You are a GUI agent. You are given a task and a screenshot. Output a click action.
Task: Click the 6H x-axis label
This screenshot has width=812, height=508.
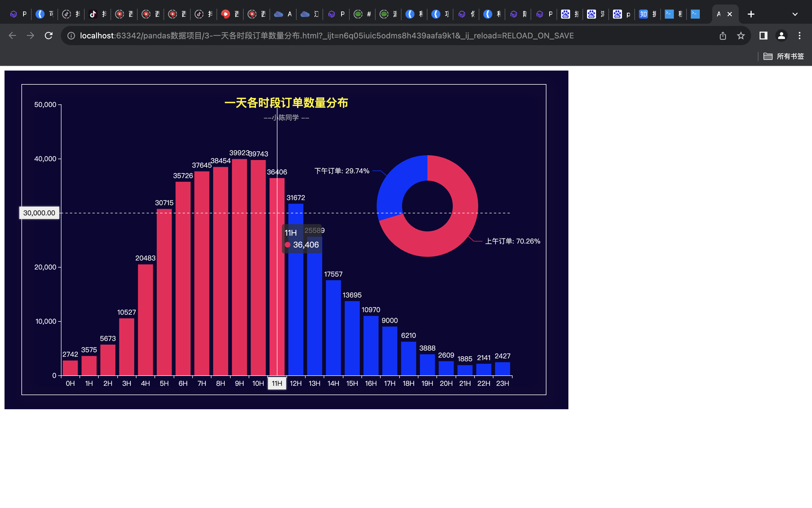coord(183,383)
